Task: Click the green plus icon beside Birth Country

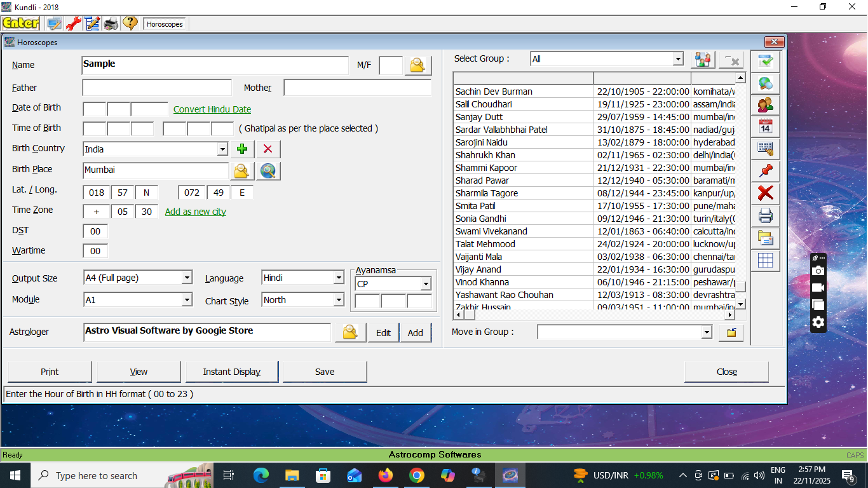Action: tap(242, 149)
